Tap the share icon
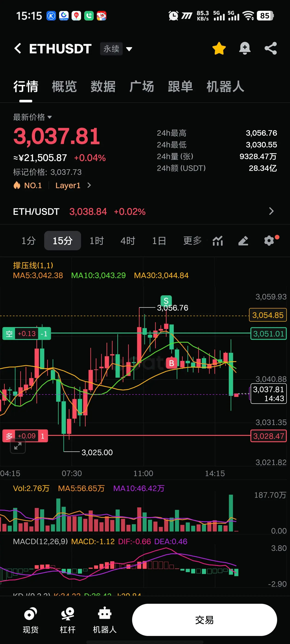Screen dimensions: 290x644 pyautogui.click(x=271, y=48)
